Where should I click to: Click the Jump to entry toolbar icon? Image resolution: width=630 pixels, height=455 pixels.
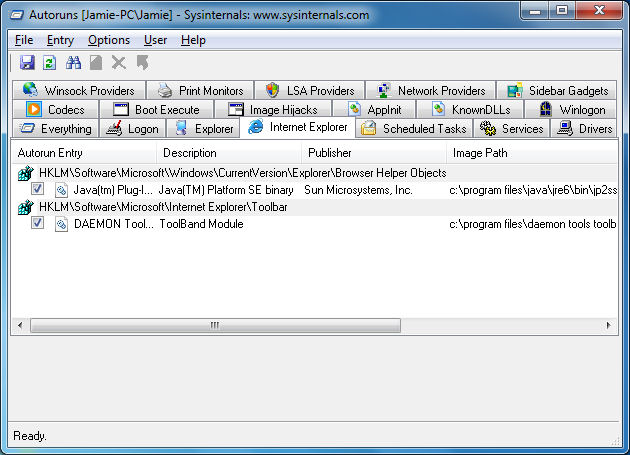142,63
